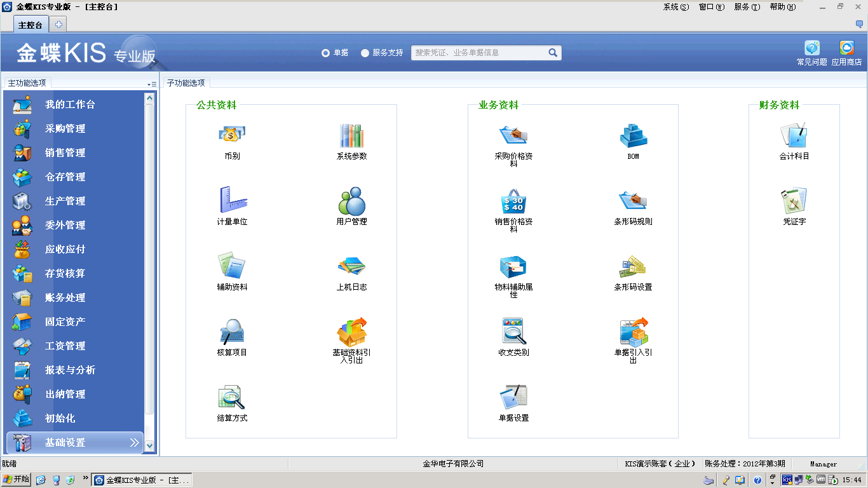Open 系统参数 system parameters
This screenshot has width=868, height=488.
(351, 135)
